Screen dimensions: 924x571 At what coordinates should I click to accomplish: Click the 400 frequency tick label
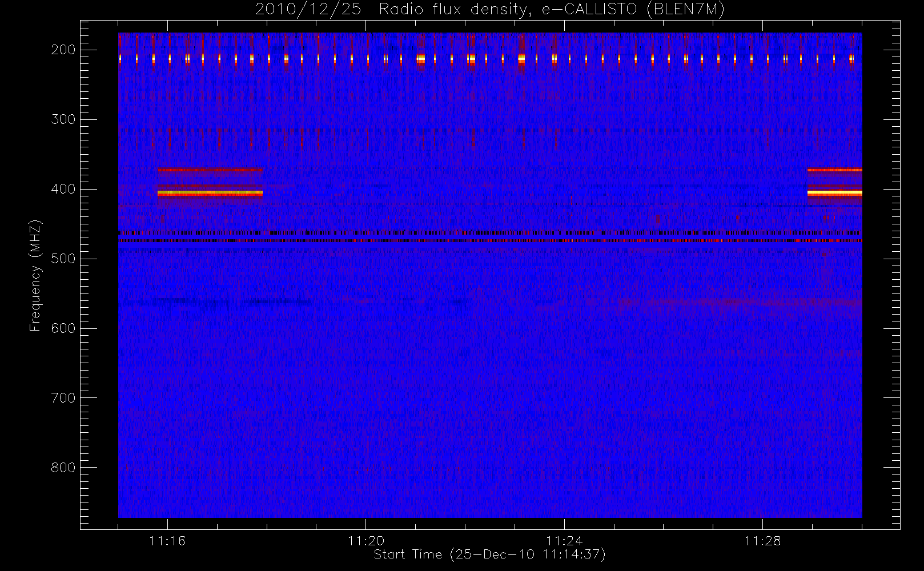[63, 189]
